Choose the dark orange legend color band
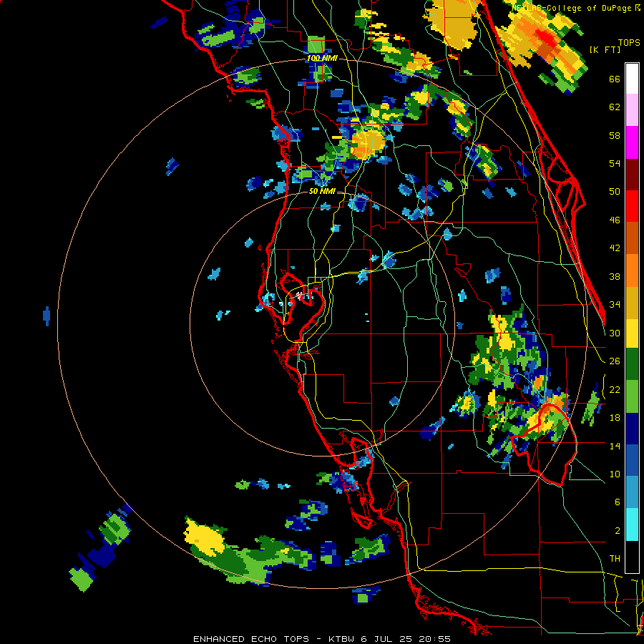This screenshot has height=644, width=644. click(632, 238)
